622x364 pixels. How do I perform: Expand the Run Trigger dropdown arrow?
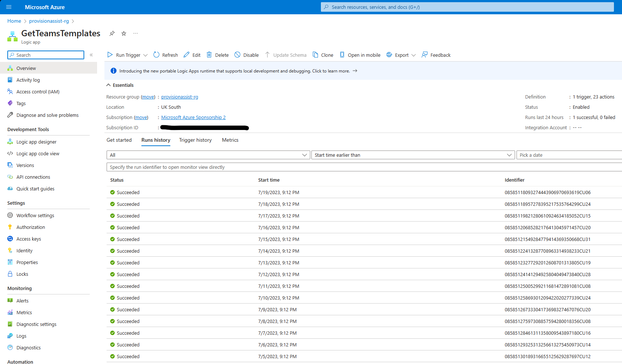coord(145,55)
